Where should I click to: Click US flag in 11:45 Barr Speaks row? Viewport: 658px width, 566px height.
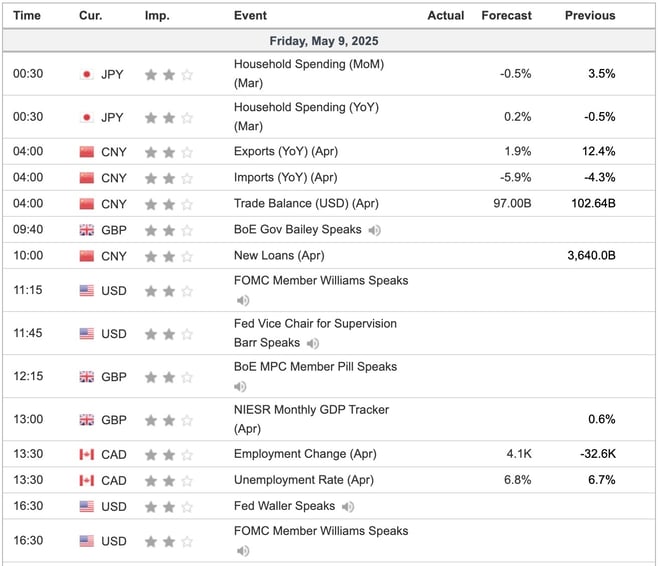[x=86, y=334]
